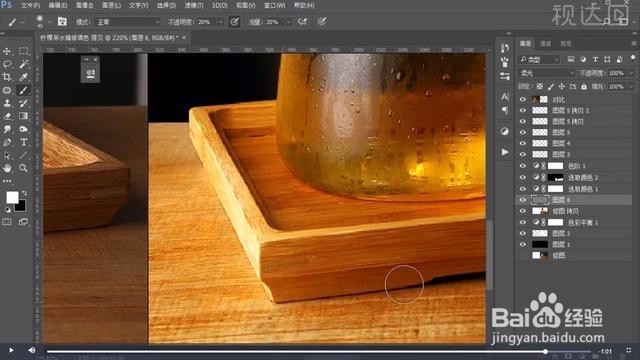The width and height of the screenshot is (640, 360).
Task: Enable airbrush-style build-up icon
Action: click(302, 22)
